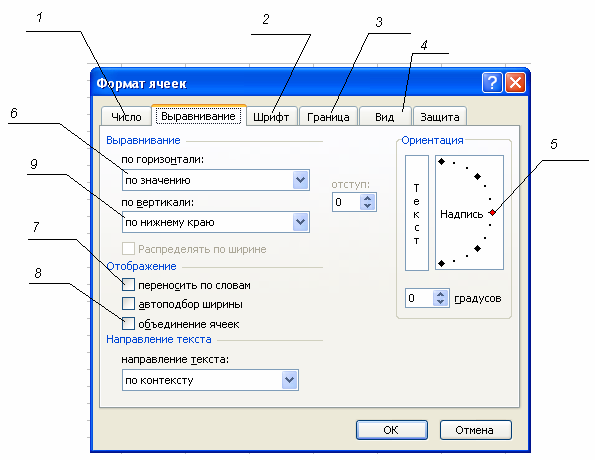Click the top diamond on orientation dial
This screenshot has height=460, width=595.
point(441,162)
